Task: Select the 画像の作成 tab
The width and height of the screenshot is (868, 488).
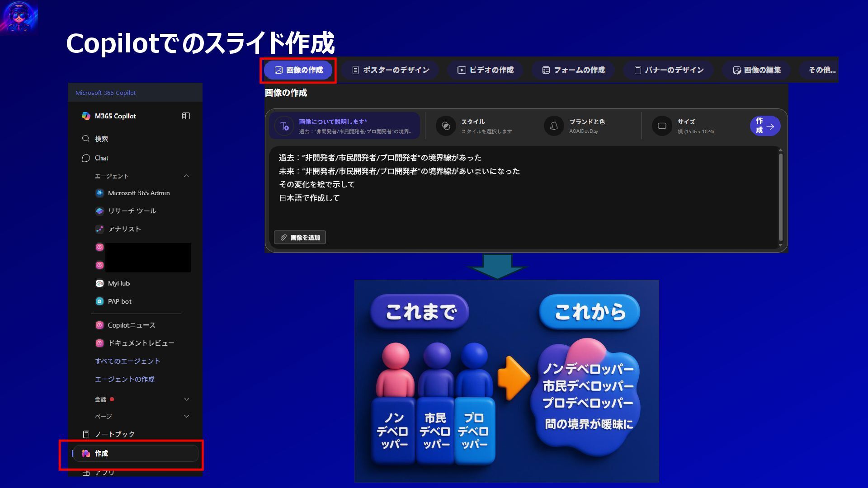Action: click(298, 70)
